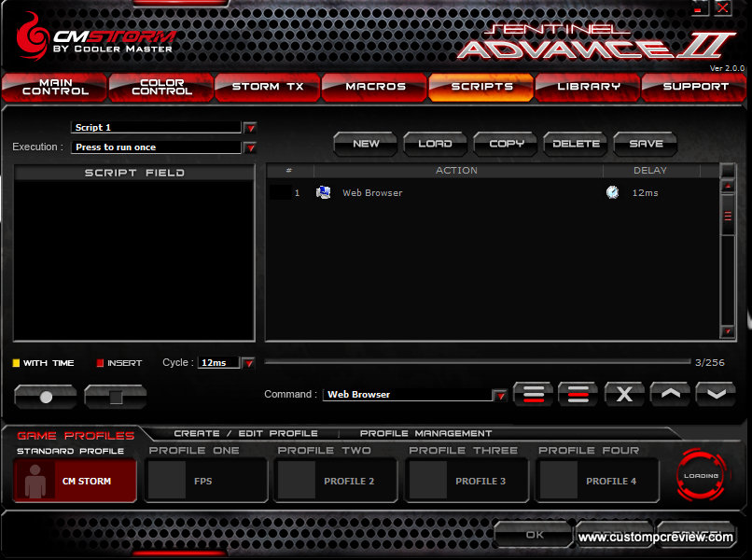Expand the Cycle 12ms dropdown arrow
This screenshot has width=752, height=560.
(248, 363)
